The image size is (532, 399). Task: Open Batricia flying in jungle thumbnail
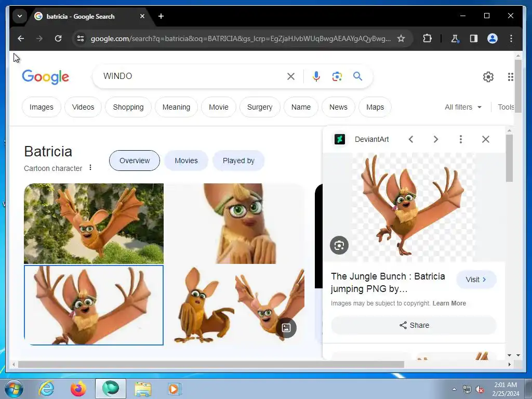[x=94, y=223]
